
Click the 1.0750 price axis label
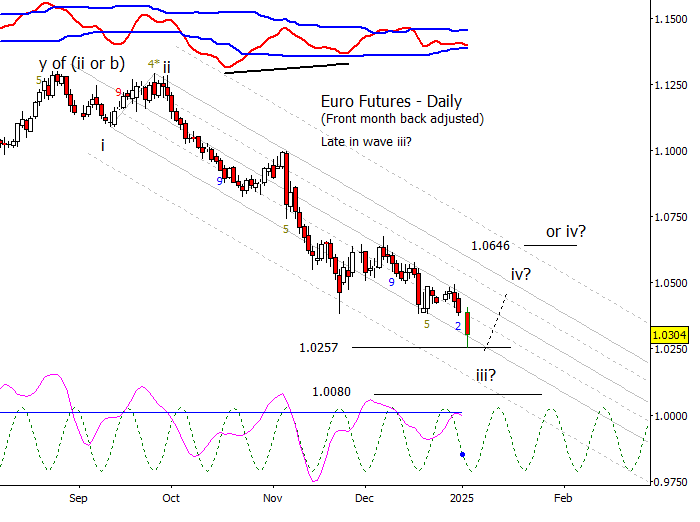click(x=671, y=217)
